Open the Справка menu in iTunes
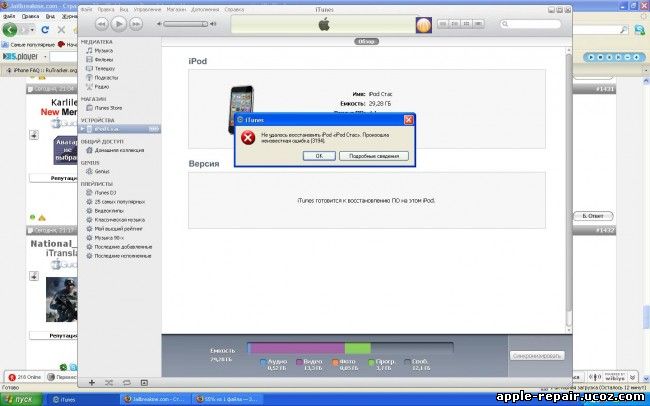650x406 pixels. pos(234,9)
